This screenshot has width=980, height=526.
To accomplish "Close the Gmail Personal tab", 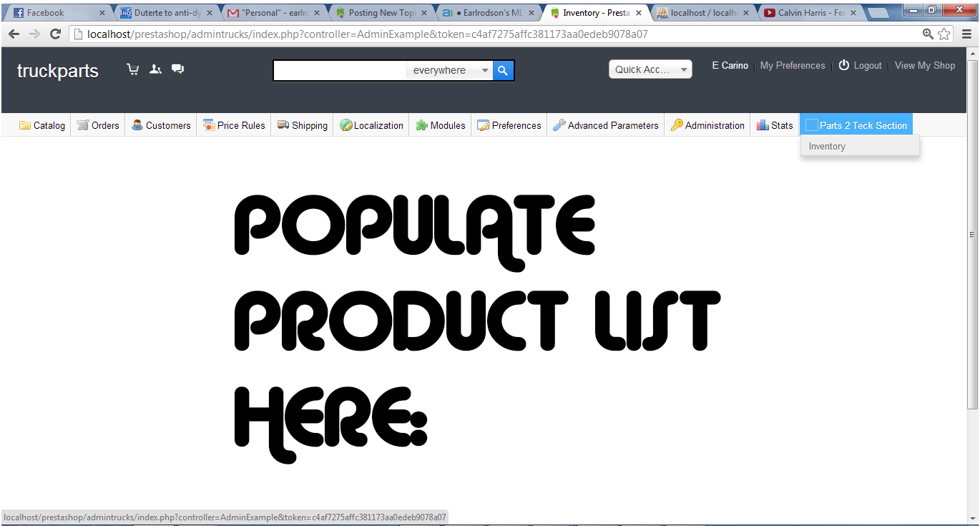I will pos(317,13).
